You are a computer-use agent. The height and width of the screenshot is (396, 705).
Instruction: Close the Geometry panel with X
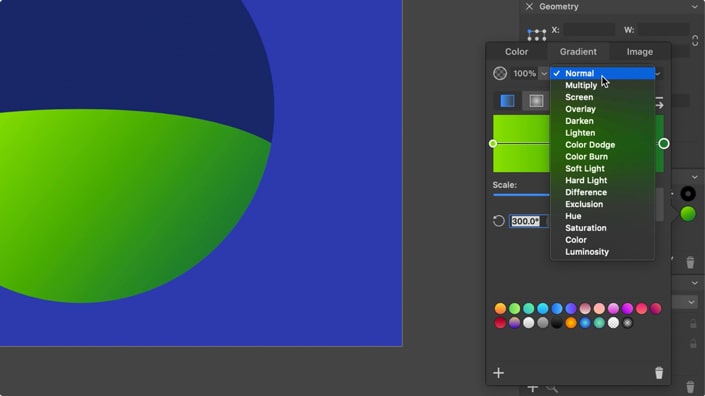(529, 6)
